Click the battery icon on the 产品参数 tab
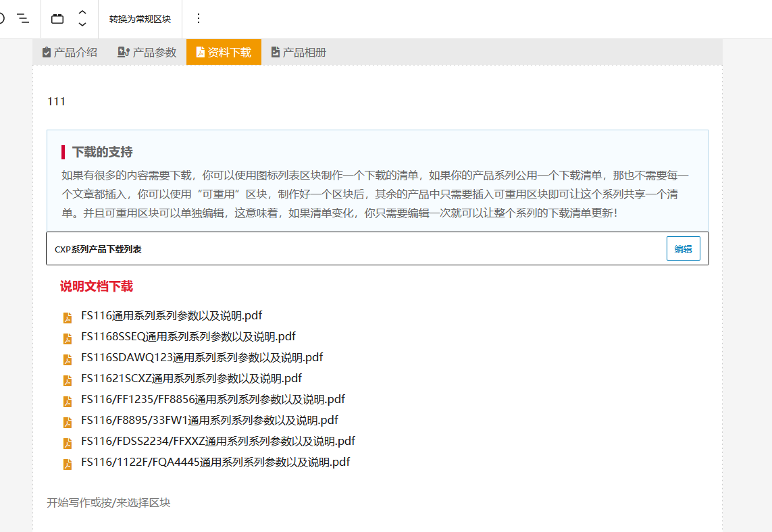Image resolution: width=772 pixels, height=532 pixels. [x=124, y=51]
